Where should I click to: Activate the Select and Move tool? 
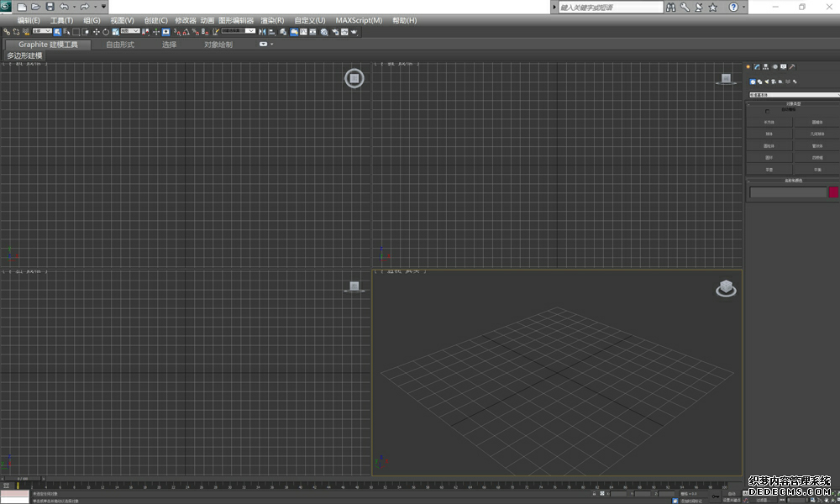click(x=97, y=32)
